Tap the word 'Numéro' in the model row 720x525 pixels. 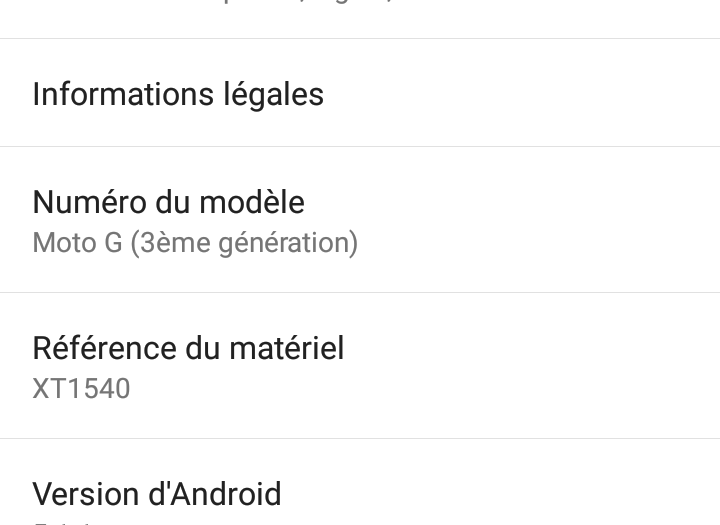click(89, 202)
